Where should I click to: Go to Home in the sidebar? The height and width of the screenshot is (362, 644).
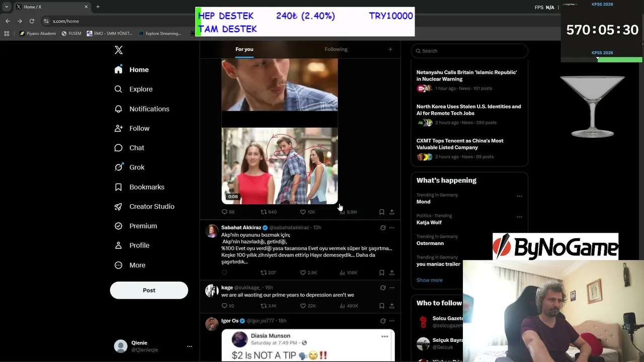[132, 70]
